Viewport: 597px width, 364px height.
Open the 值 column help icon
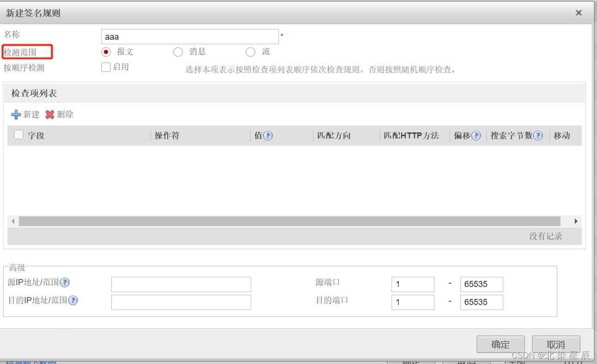(x=267, y=135)
